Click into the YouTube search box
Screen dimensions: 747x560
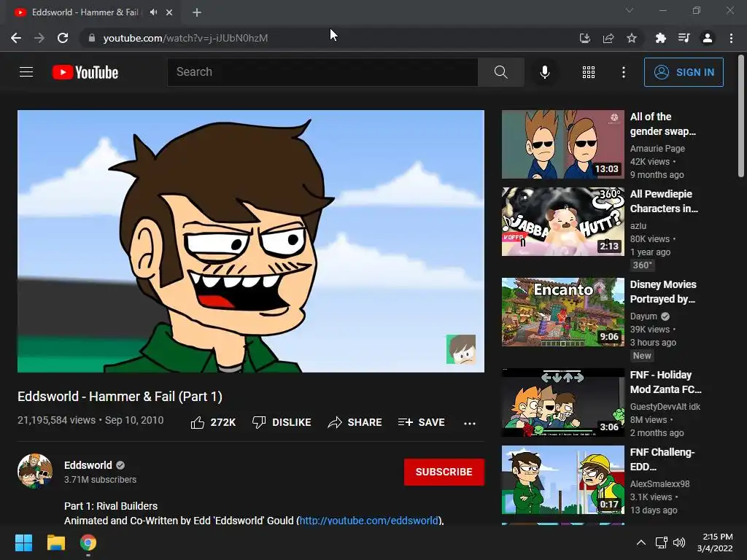point(322,72)
